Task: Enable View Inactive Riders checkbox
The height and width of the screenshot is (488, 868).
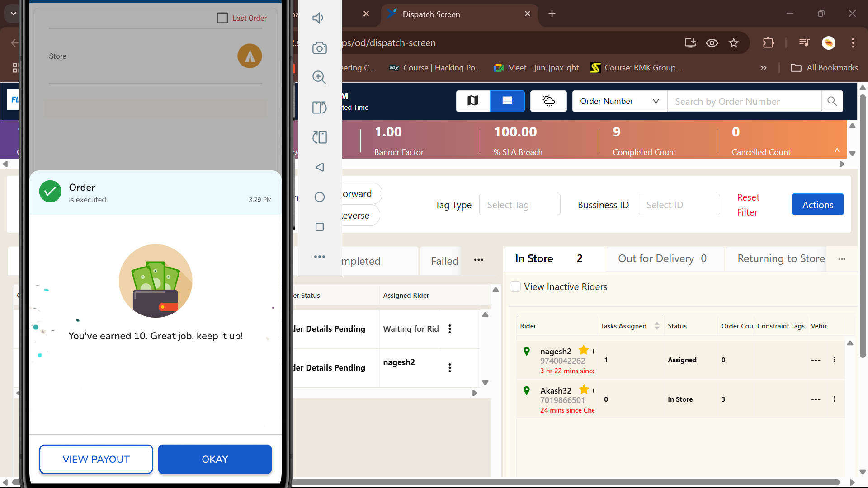Action: [515, 286]
